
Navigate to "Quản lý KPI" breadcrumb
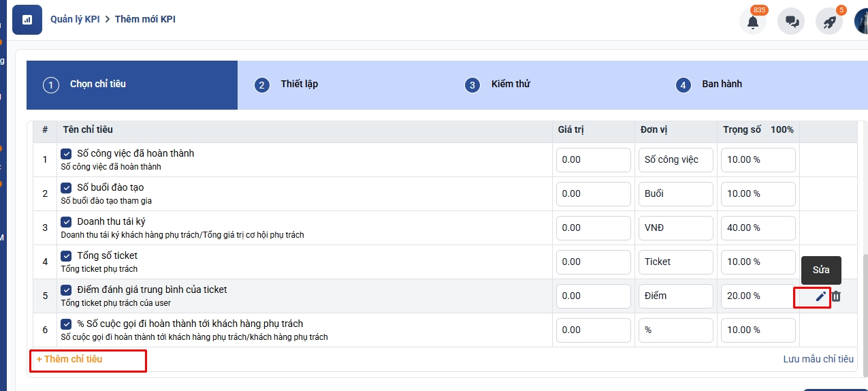pyautogui.click(x=75, y=20)
